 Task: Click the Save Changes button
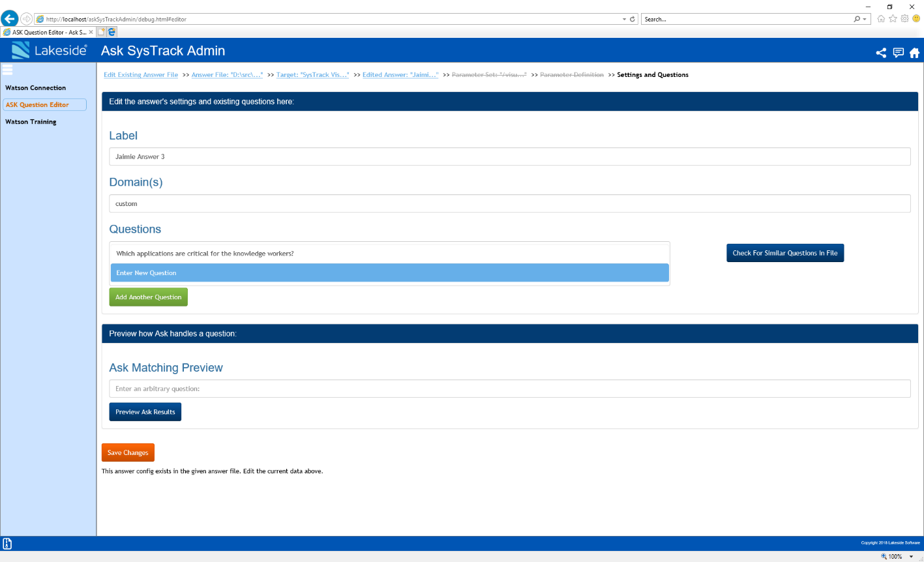tap(127, 452)
